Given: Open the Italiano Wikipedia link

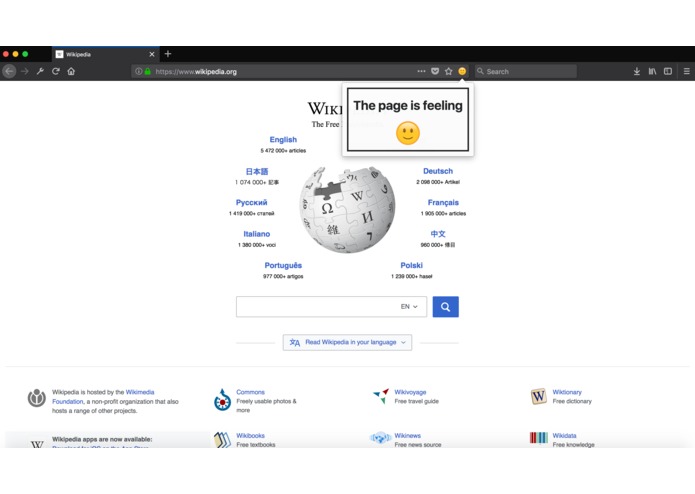Looking at the screenshot, I should tap(257, 234).
